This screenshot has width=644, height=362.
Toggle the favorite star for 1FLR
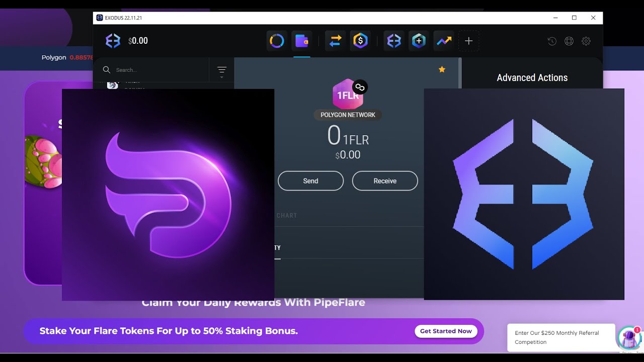click(442, 69)
